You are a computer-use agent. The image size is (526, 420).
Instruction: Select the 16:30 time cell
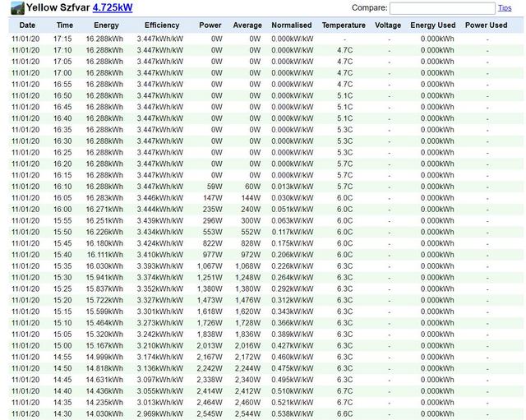(62, 141)
